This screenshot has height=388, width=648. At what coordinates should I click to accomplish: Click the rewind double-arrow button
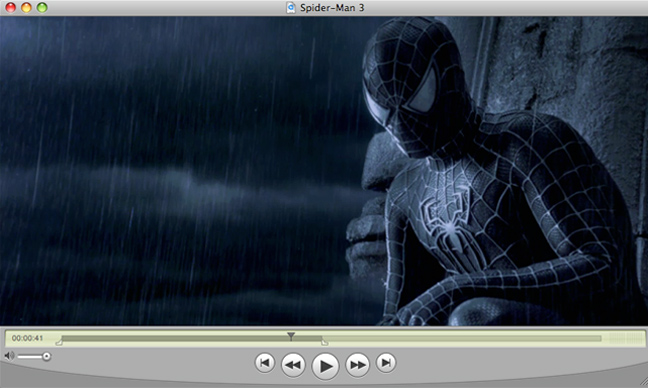tap(293, 365)
